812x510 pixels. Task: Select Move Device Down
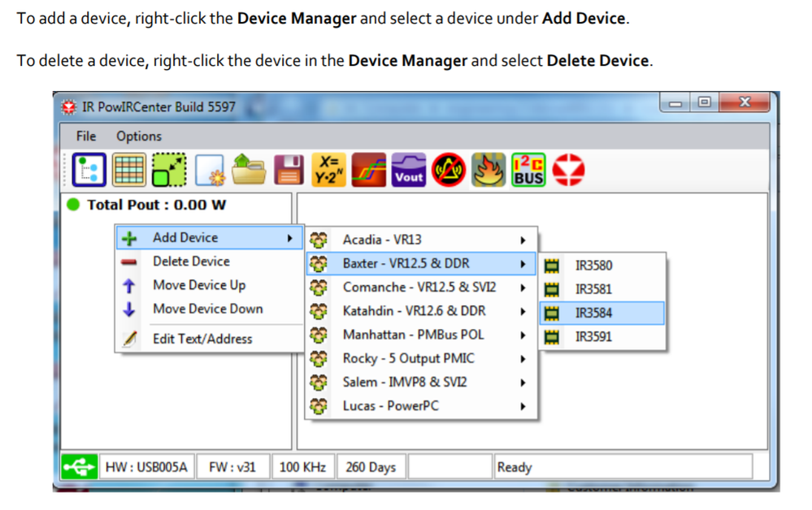[209, 309]
